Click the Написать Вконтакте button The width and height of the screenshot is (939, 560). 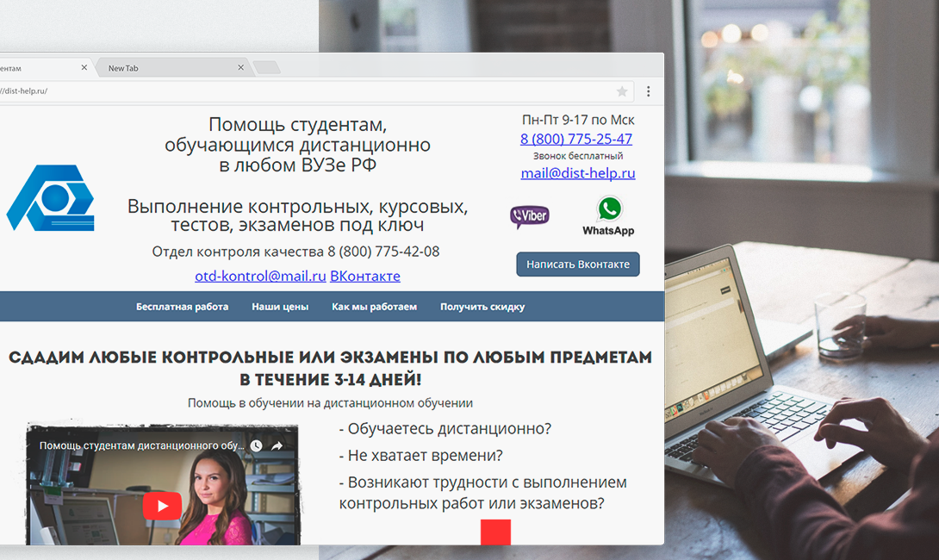tap(578, 264)
